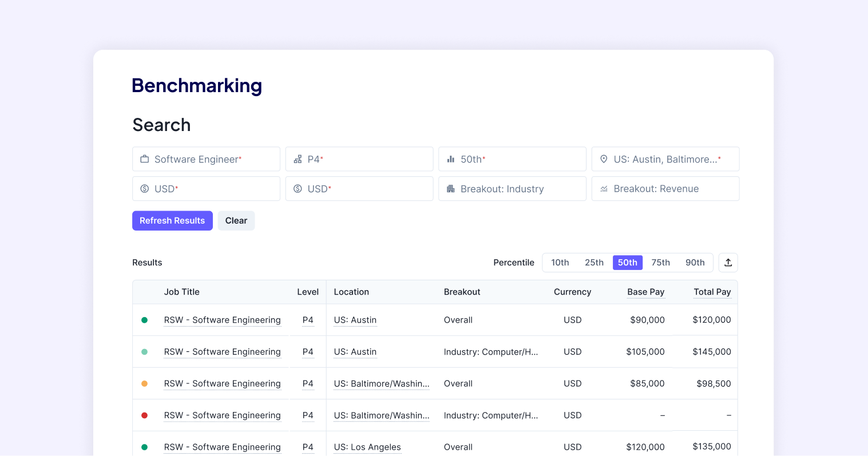
Task: Click the US: Los Angeles location link
Action: [x=367, y=447]
